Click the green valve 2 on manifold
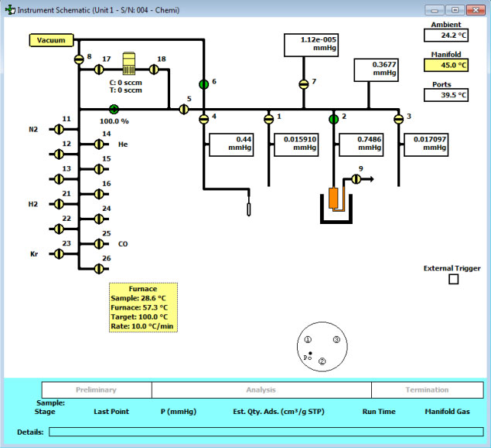491x448 pixels. [334, 118]
